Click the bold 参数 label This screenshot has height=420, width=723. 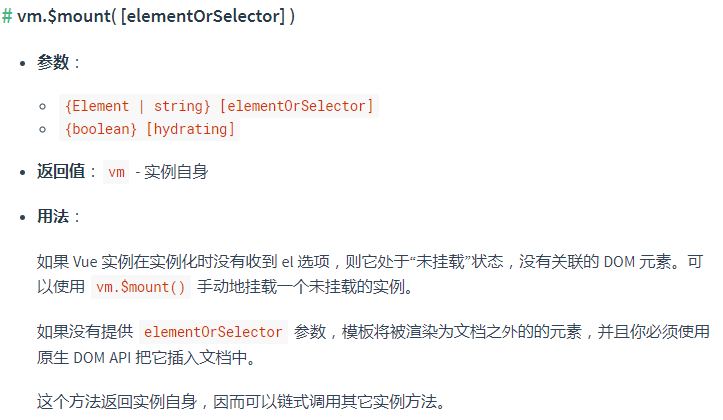coord(53,62)
